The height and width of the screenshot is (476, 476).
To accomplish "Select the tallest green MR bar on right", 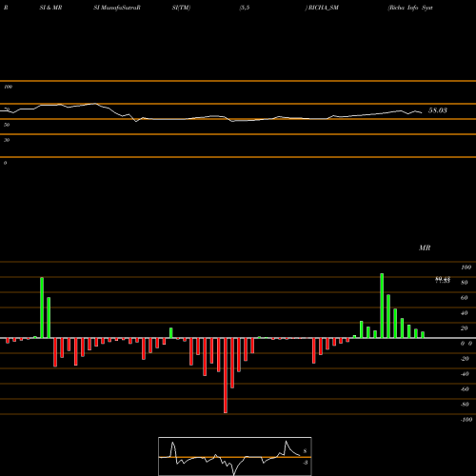I will coord(382,306).
